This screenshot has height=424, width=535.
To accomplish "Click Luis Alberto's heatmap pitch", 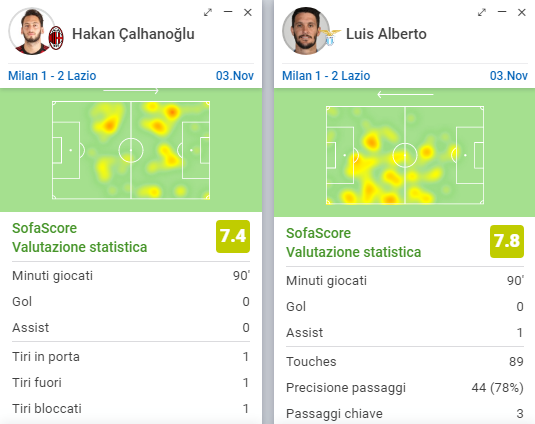I will click(x=405, y=155).
